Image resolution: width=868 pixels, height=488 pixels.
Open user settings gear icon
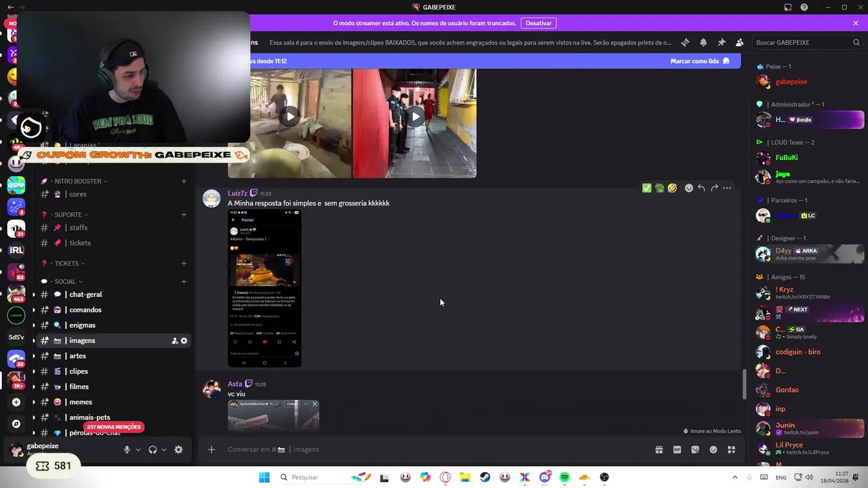tap(178, 449)
